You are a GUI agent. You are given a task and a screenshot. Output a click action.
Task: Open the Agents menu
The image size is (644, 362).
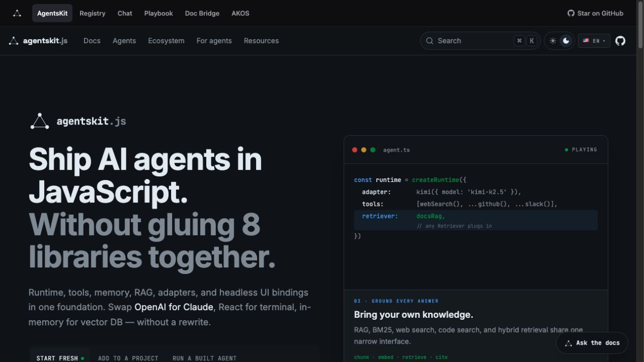click(124, 41)
